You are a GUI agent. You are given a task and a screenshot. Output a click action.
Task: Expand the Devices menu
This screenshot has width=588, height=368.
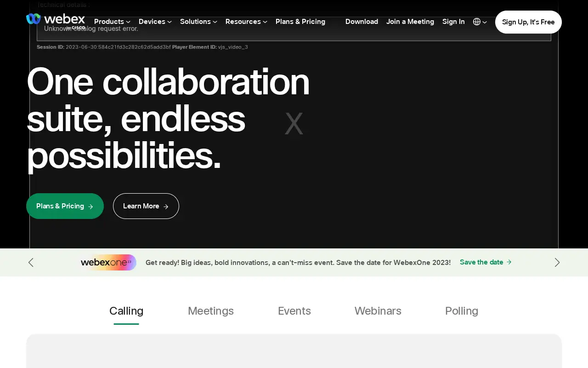155,22
